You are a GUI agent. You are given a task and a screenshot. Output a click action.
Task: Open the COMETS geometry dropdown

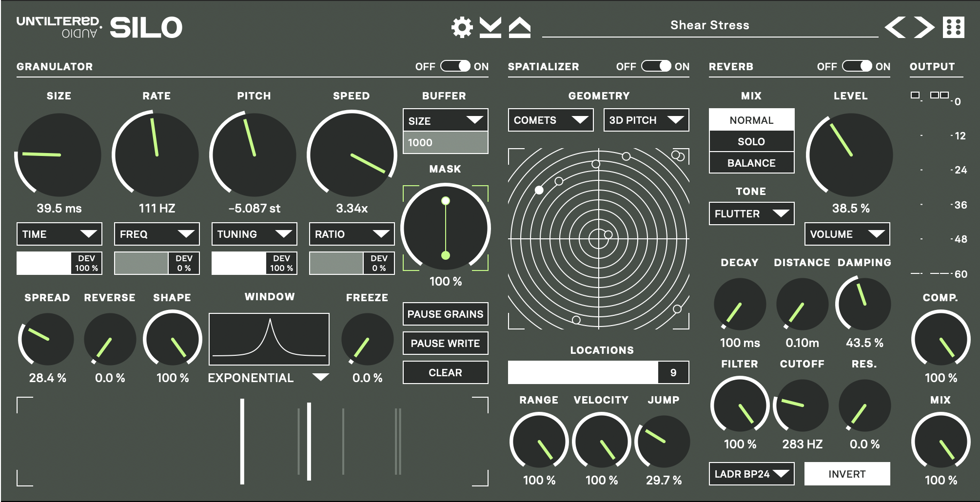[x=550, y=120]
